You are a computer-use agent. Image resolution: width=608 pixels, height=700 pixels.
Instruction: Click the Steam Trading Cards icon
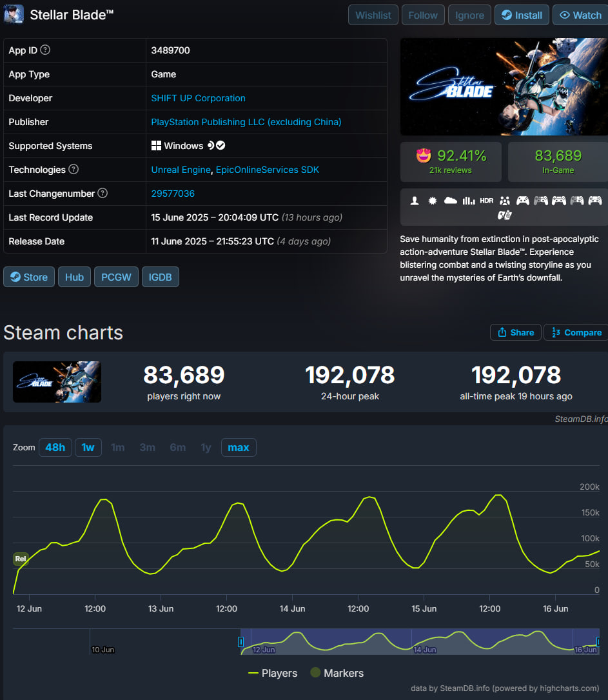(x=505, y=215)
